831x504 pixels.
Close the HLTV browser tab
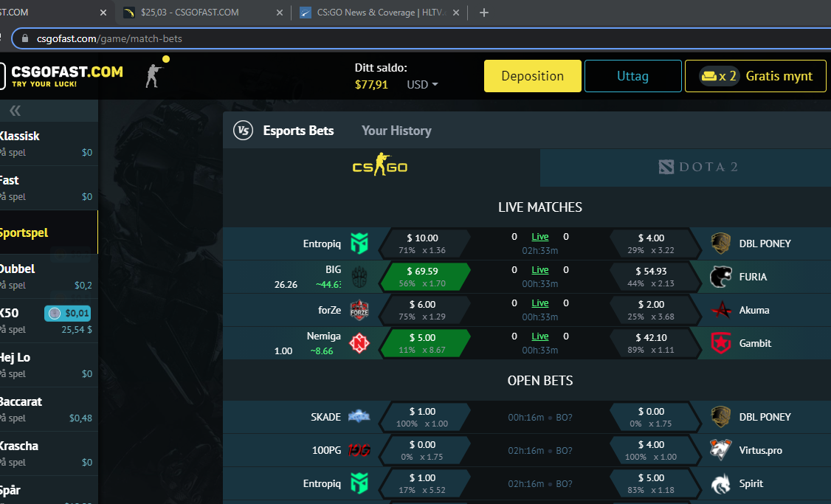(456, 13)
